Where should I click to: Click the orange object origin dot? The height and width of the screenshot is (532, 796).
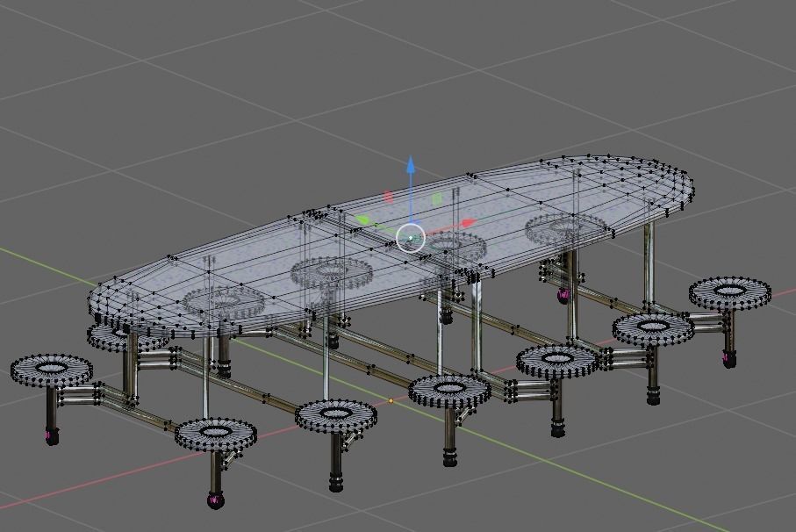[x=391, y=401]
